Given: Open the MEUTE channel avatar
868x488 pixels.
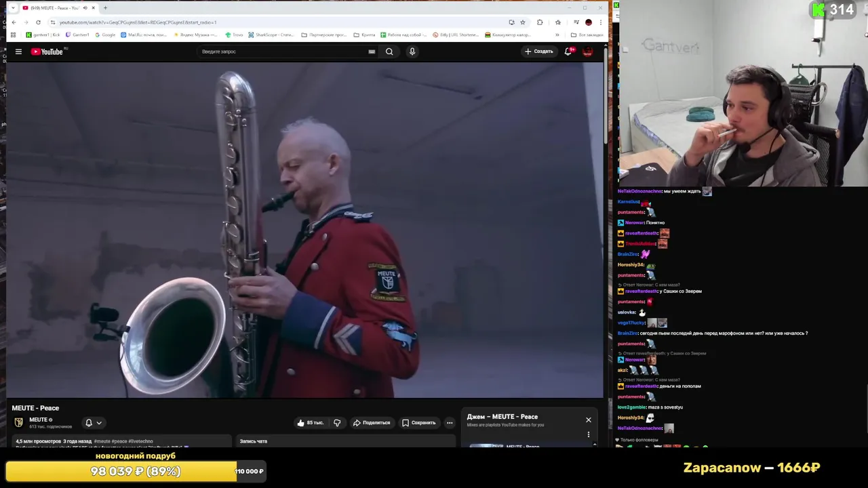Looking at the screenshot, I should (19, 422).
